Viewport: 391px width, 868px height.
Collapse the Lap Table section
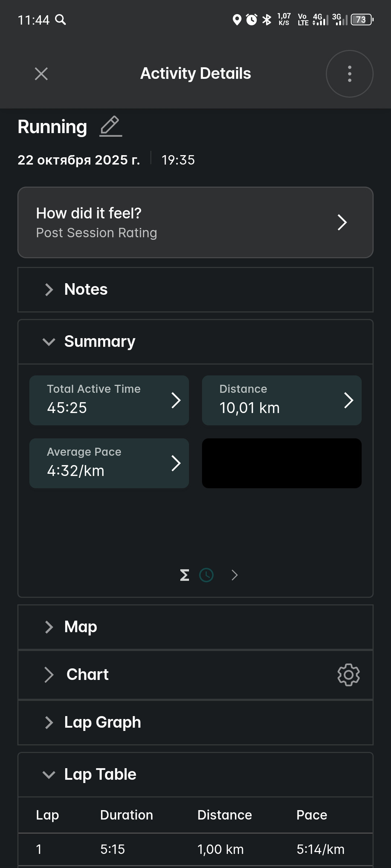point(195,774)
